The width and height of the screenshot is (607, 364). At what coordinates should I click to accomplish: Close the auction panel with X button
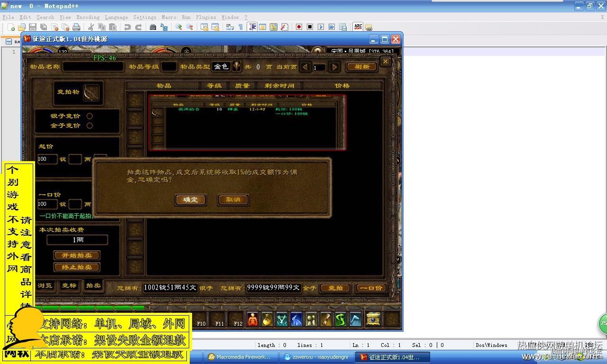[x=386, y=61]
